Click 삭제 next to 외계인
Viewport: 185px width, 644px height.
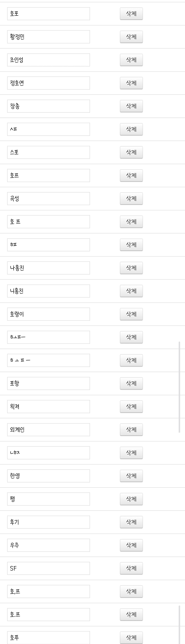click(131, 430)
